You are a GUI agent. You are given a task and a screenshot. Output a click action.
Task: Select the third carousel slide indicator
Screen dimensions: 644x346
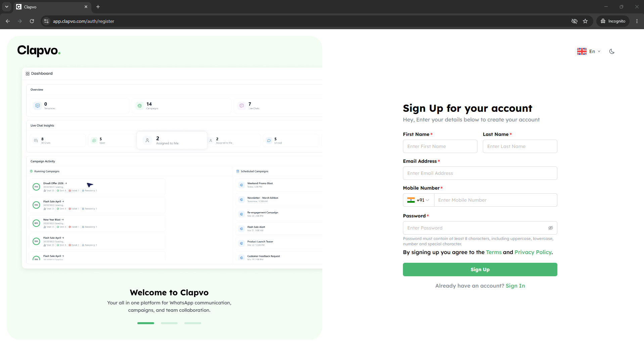(x=193, y=323)
